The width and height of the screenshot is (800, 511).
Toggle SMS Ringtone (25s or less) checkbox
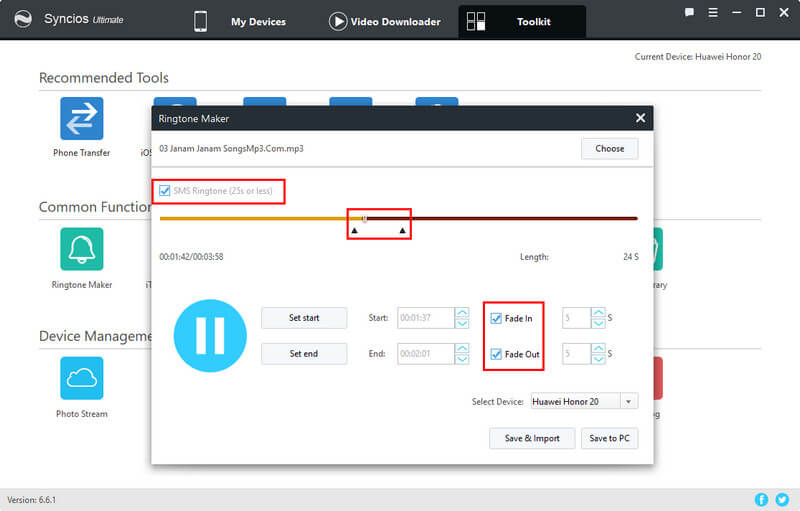coord(164,191)
